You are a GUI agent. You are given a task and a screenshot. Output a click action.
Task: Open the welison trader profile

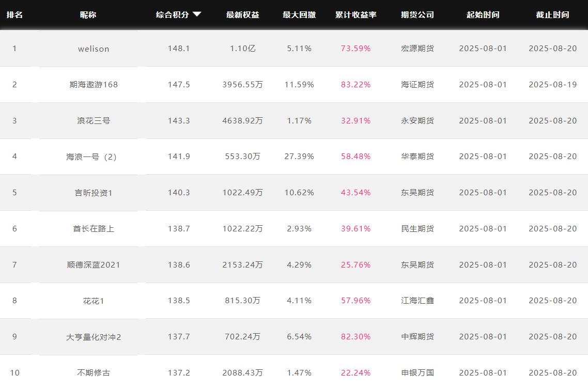94,49
